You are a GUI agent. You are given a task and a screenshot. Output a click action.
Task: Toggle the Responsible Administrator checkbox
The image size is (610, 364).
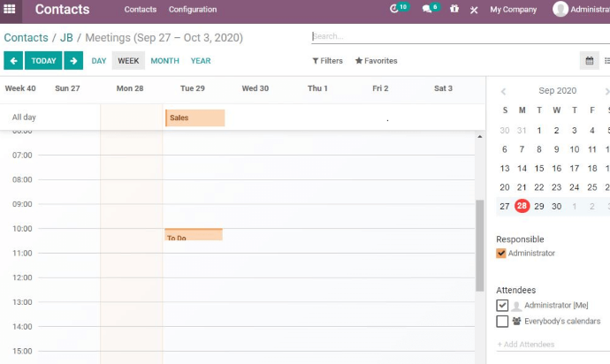(501, 254)
